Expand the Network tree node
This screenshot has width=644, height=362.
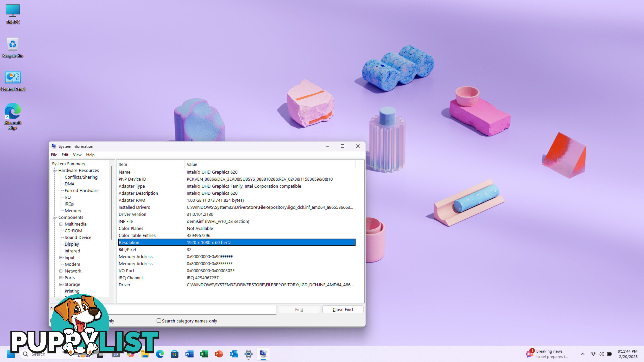pos(61,271)
